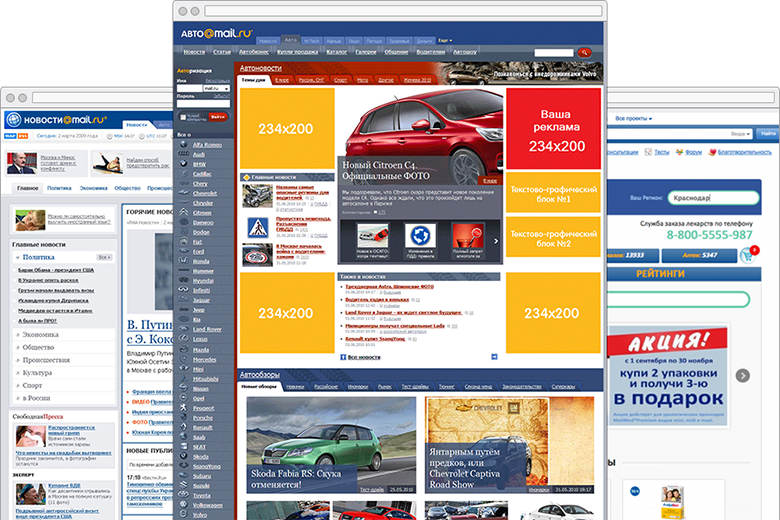The image size is (780, 520).
Task: Click the Все button next to Политика
Action: (104, 257)
